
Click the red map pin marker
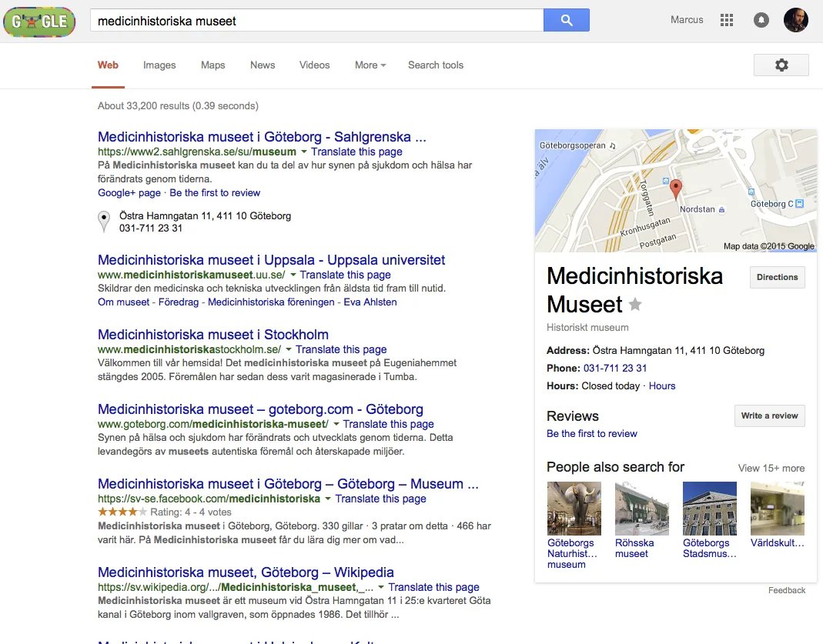676,189
